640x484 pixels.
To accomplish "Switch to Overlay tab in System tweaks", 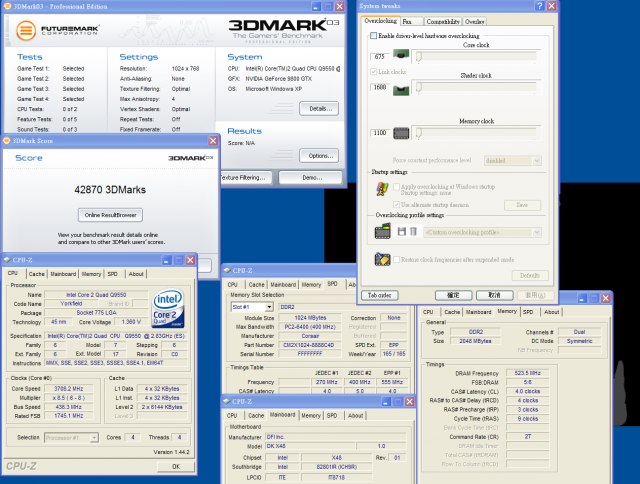I will [x=474, y=22].
